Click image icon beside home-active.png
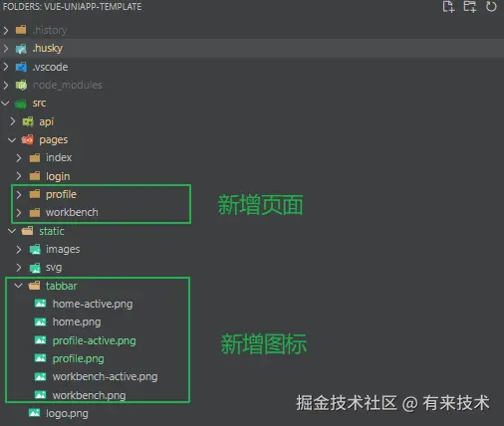This screenshot has width=504, height=426. tap(41, 304)
